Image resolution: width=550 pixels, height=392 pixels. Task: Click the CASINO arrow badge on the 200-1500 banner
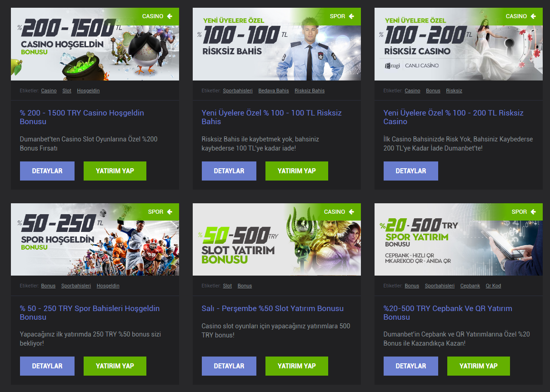(x=157, y=16)
